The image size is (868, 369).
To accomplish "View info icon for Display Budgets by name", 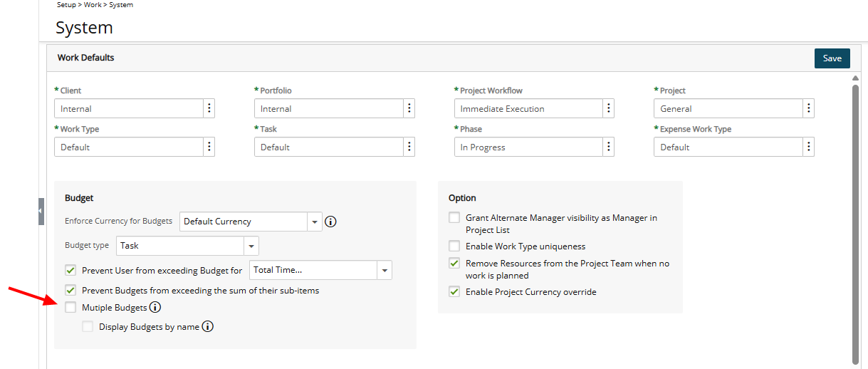I will click(208, 327).
